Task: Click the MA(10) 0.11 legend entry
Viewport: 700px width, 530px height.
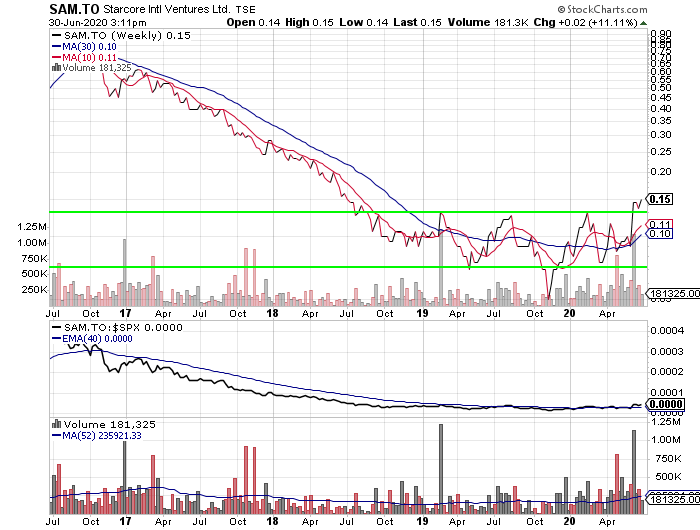Action: 89,58
